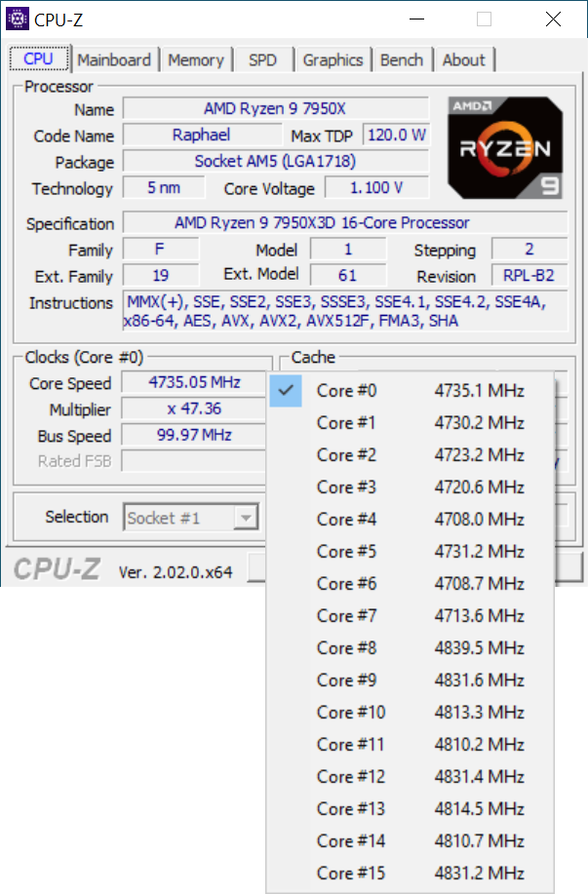Screen dimensions: 588x894
Task: Open the About tab
Action: (x=463, y=59)
